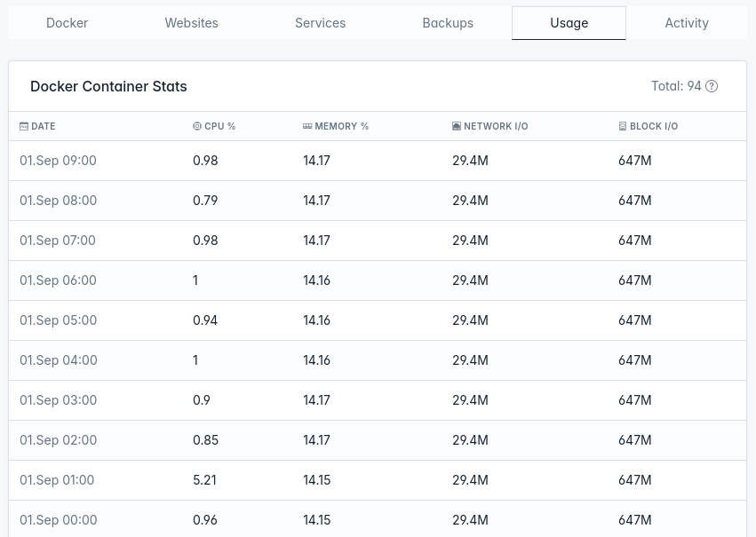756x537 pixels.
Task: Switch to the Docker tab
Action: point(68,23)
